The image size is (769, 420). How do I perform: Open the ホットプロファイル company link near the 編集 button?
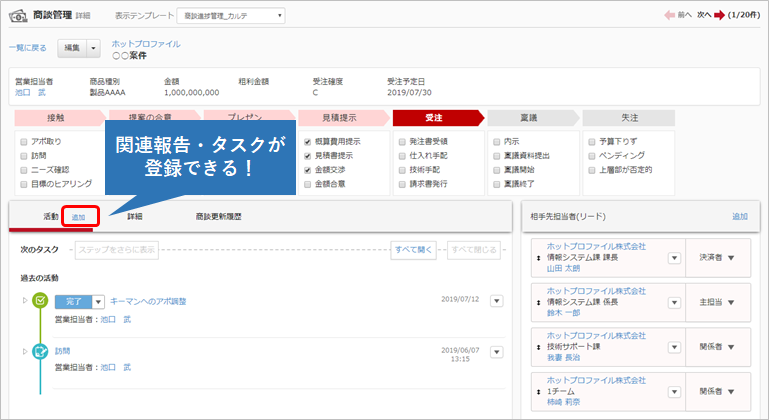pos(146,44)
